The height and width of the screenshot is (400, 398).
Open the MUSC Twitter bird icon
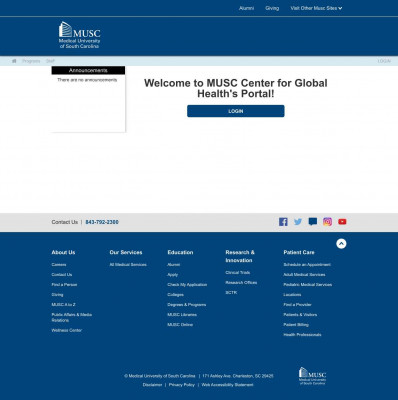coord(298,222)
